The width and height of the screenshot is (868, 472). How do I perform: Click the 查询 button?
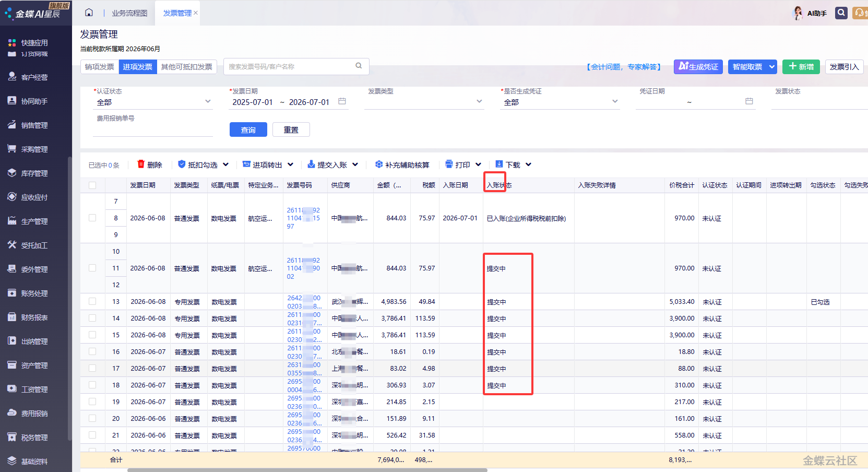point(248,129)
